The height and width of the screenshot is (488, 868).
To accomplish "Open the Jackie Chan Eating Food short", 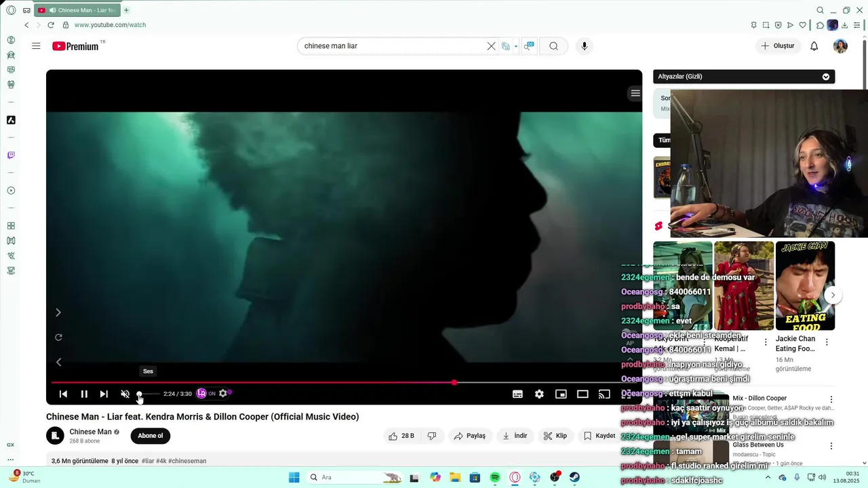I will [805, 285].
